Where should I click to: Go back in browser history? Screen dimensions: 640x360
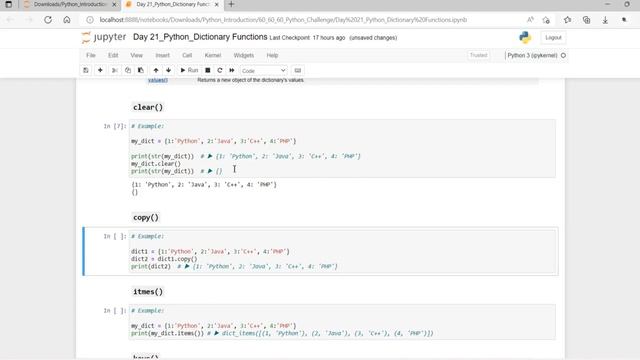pyautogui.click(x=10, y=20)
